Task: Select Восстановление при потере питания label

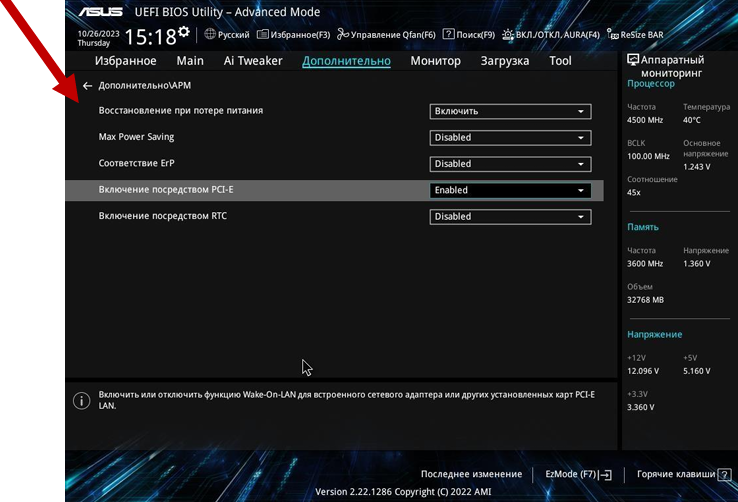Action: pos(181,111)
